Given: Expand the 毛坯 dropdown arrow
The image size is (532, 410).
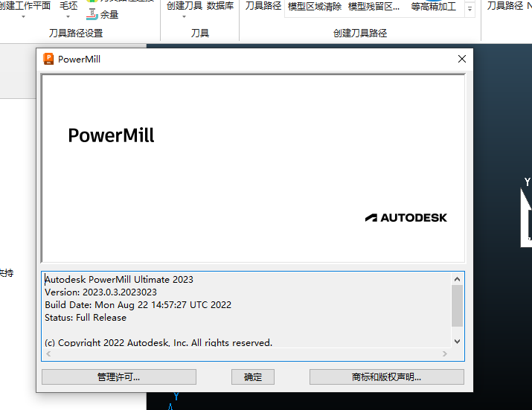Looking at the screenshot, I should (68, 16).
